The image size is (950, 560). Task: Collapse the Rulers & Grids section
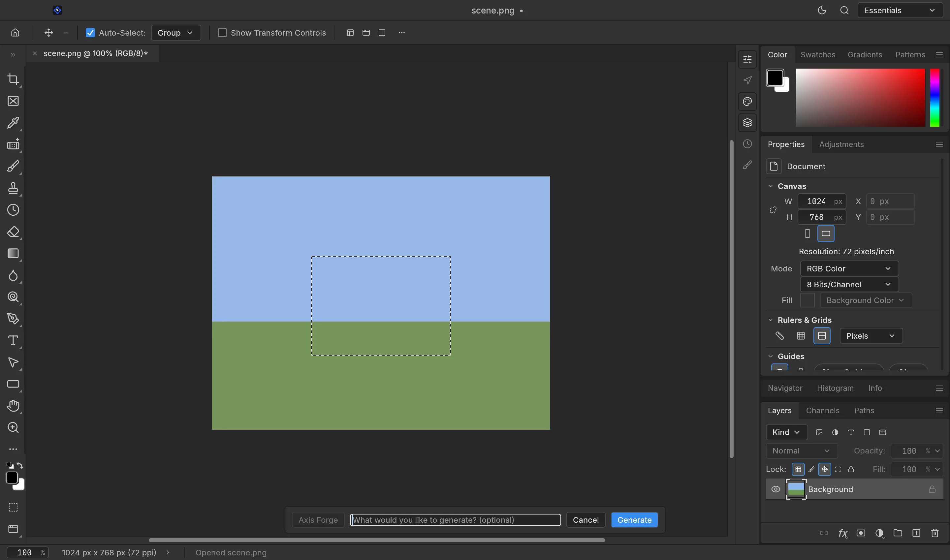click(x=771, y=320)
